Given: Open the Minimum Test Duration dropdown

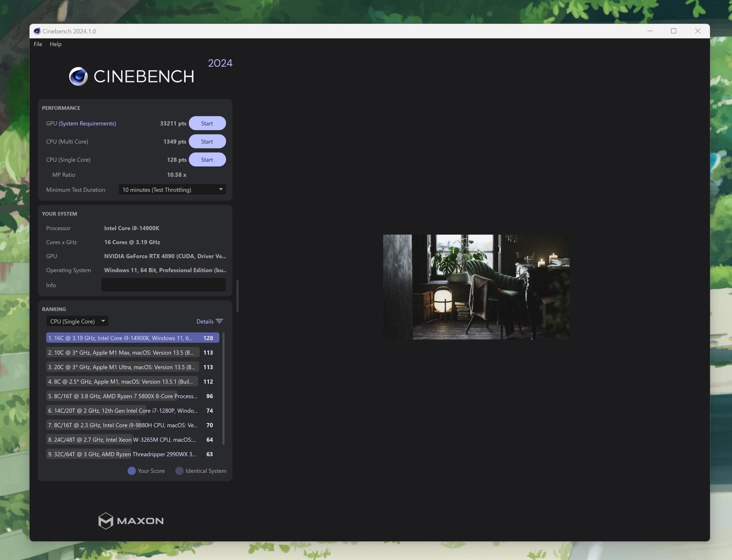Looking at the screenshot, I should click(x=172, y=190).
